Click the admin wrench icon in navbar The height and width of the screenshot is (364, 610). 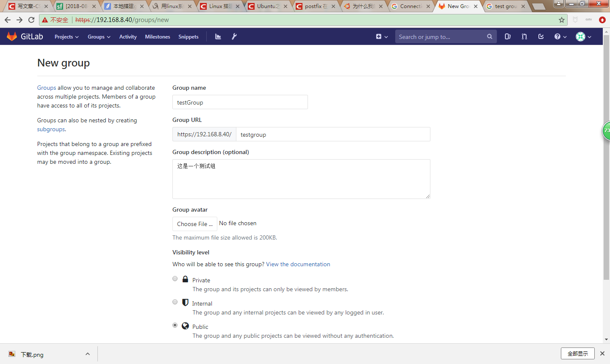pos(234,36)
